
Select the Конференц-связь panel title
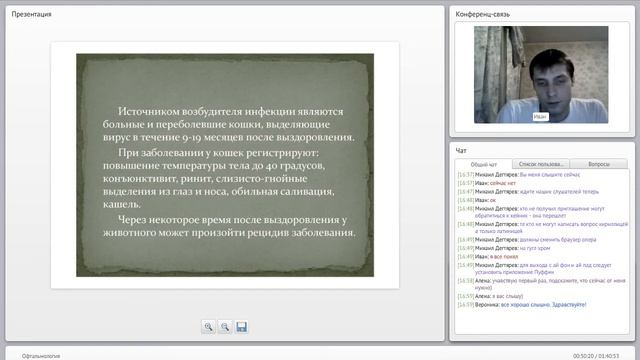pyautogui.click(x=482, y=14)
